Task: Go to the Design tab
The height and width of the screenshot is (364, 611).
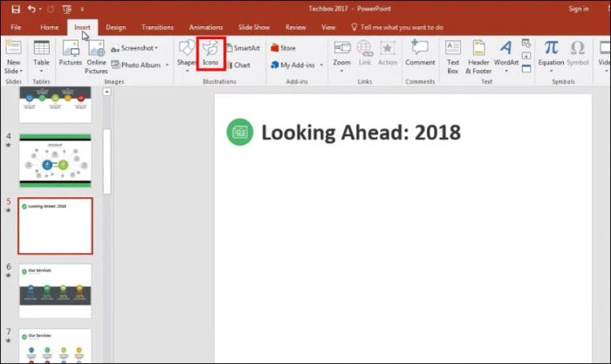Action: 116,27
